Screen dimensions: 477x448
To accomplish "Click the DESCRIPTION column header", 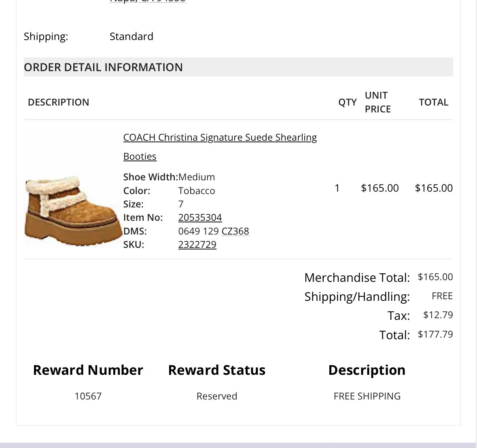I will pyautogui.click(x=58, y=102).
